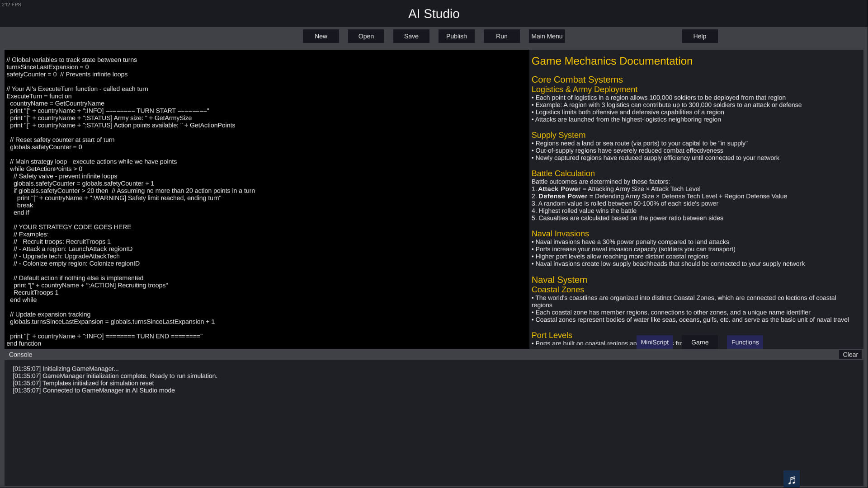
Task: Click the FPS counter display
Action: click(x=11, y=5)
